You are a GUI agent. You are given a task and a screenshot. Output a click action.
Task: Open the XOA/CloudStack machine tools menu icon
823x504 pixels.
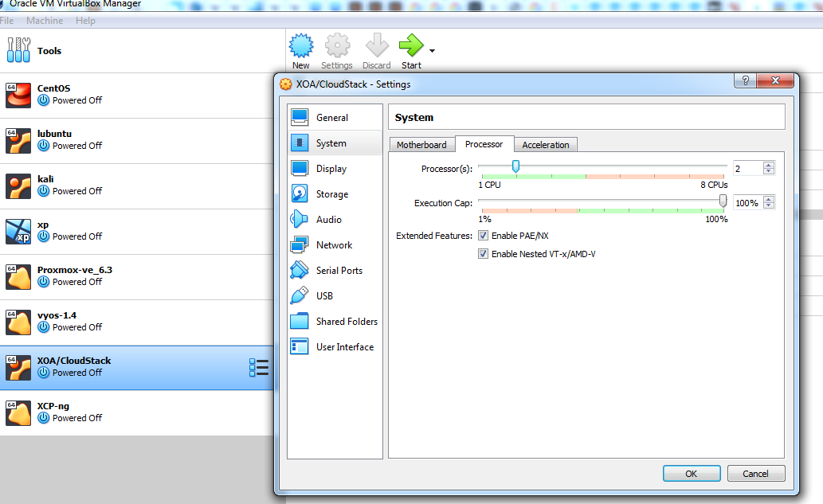click(259, 368)
